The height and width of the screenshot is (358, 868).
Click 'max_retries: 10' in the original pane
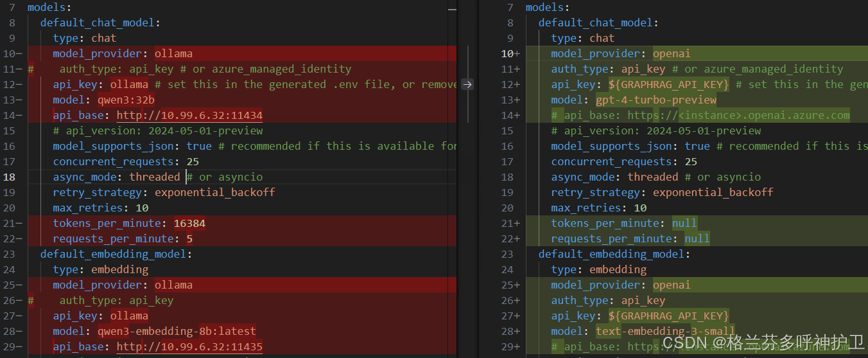click(101, 208)
